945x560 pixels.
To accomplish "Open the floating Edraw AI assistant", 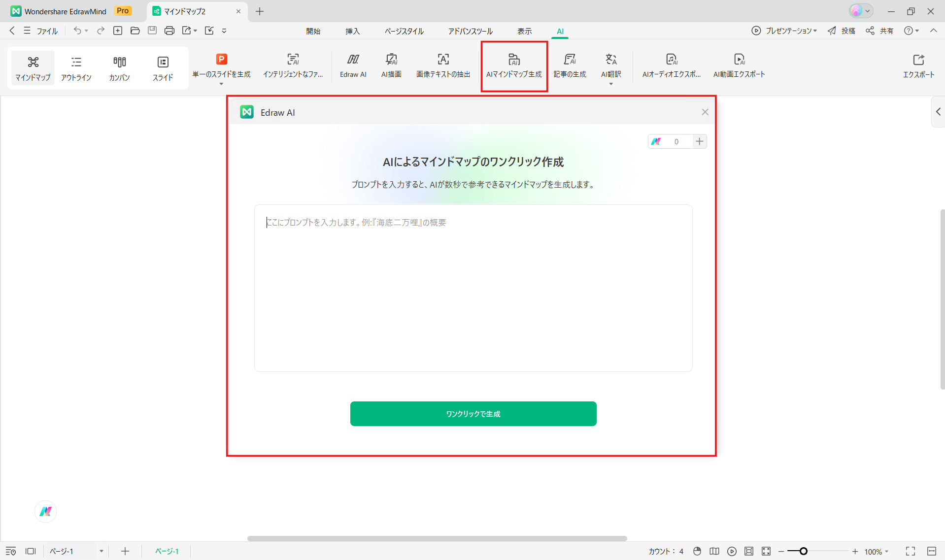I will 46,511.
